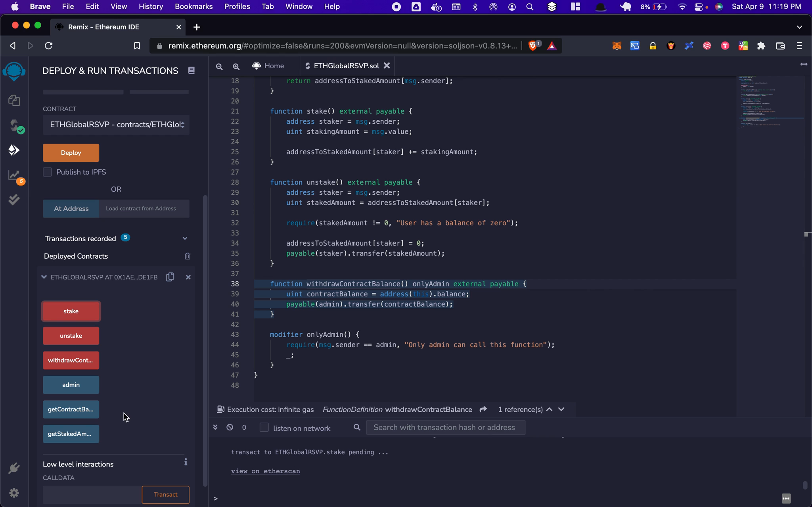Open the MetaMask fox extension
Image resolution: width=812 pixels, height=507 pixels.
click(617, 46)
